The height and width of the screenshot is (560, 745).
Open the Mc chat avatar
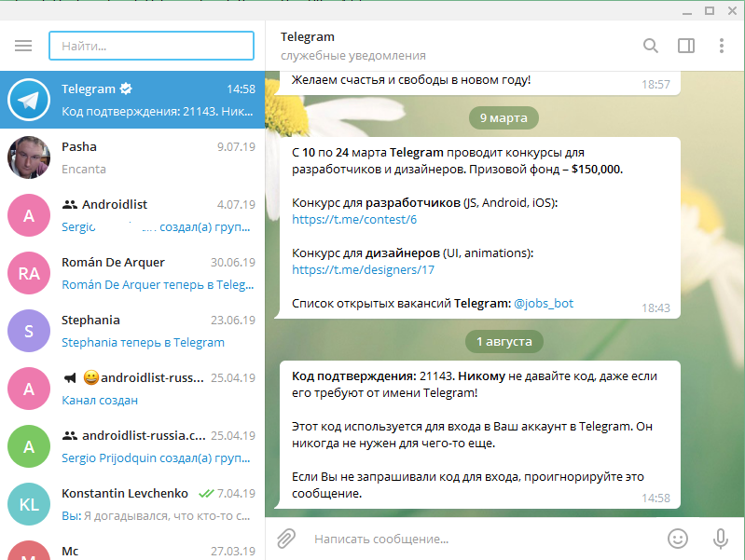click(29, 551)
